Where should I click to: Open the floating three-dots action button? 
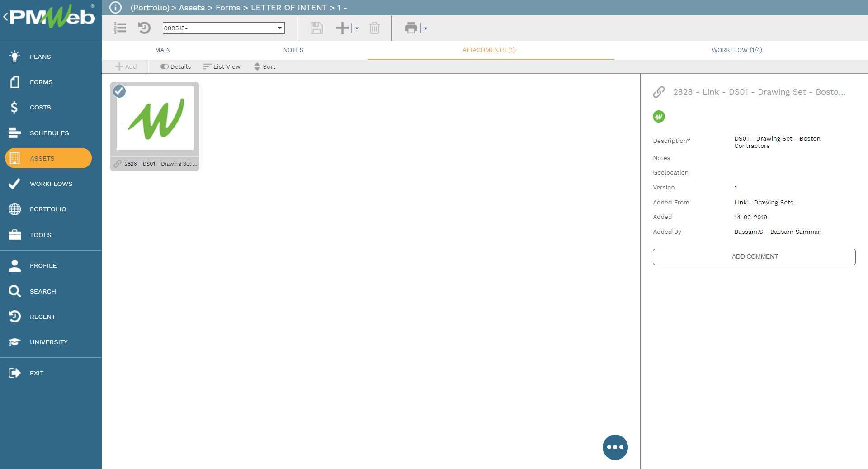(615, 447)
